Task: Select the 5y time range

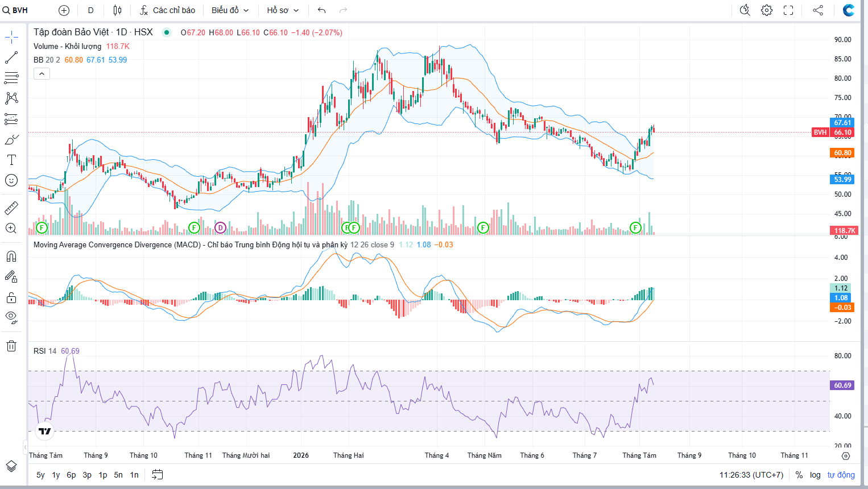Action: click(40, 475)
